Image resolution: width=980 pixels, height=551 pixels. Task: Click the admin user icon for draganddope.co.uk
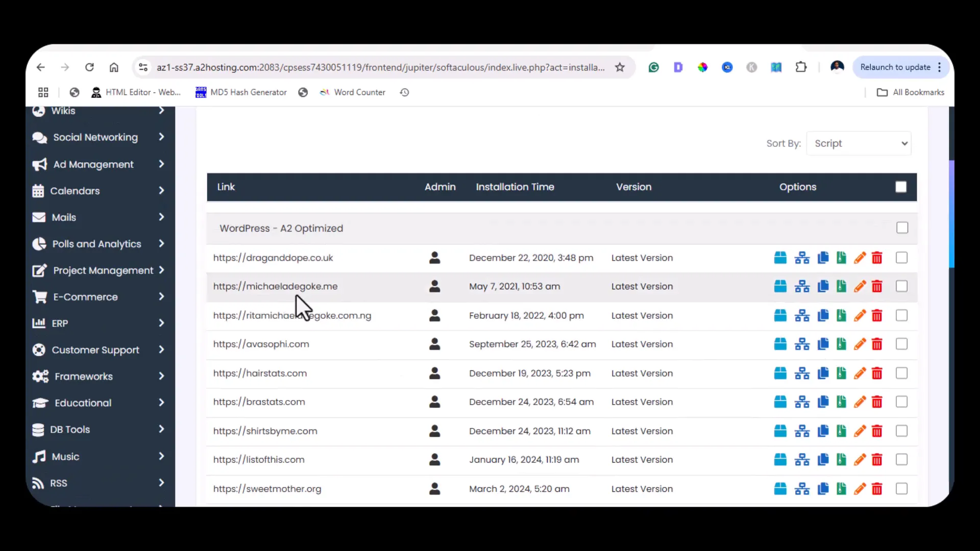click(x=435, y=258)
